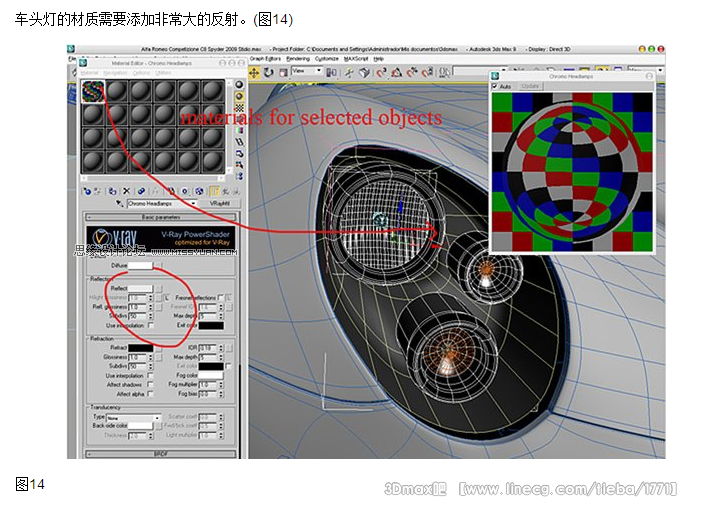Screen dimensions: 706x506
Task: Toggle the Show End Result icon
Action: (x=214, y=191)
